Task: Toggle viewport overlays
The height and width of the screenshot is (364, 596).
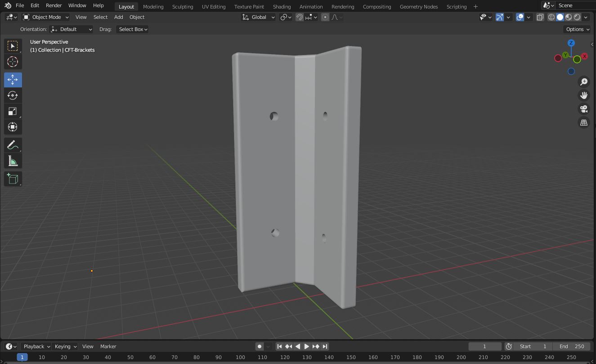Action: tap(520, 17)
